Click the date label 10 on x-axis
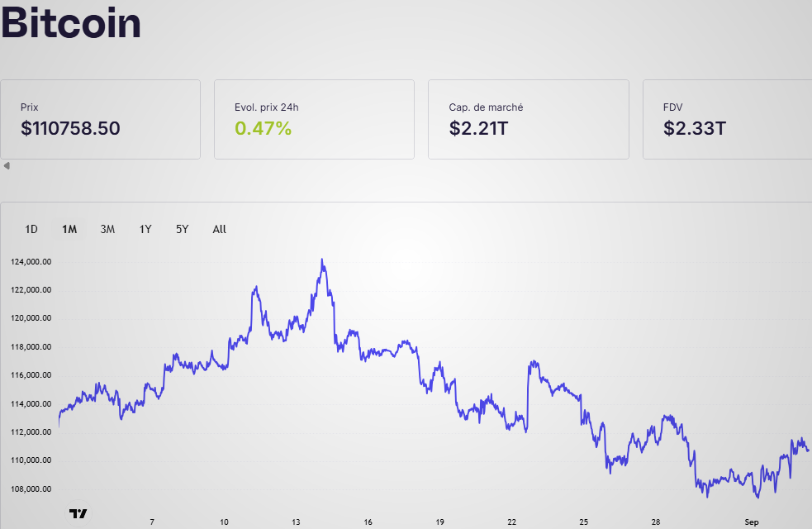This screenshot has width=812, height=529. click(x=224, y=522)
